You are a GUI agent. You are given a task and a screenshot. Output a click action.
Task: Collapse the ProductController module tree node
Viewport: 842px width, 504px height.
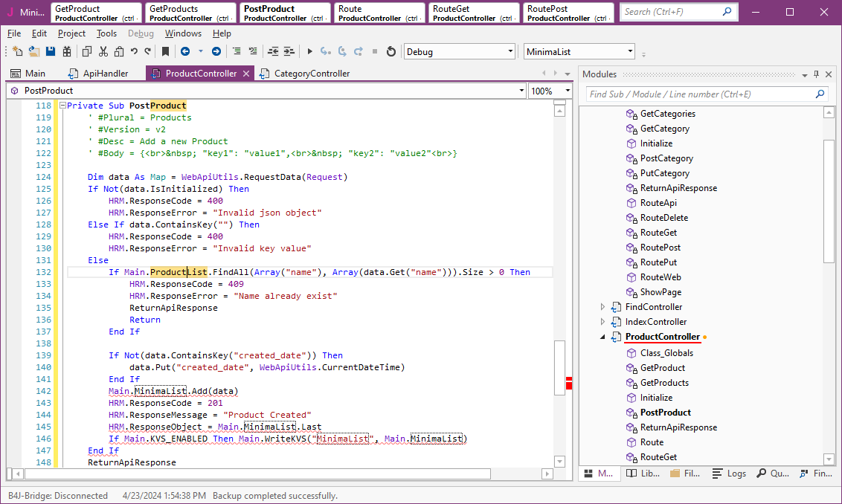602,337
